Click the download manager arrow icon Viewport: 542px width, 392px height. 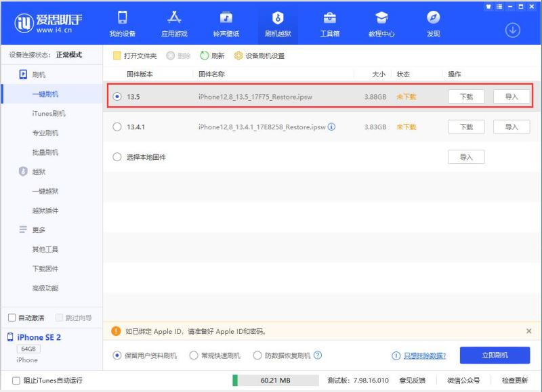click(513, 30)
